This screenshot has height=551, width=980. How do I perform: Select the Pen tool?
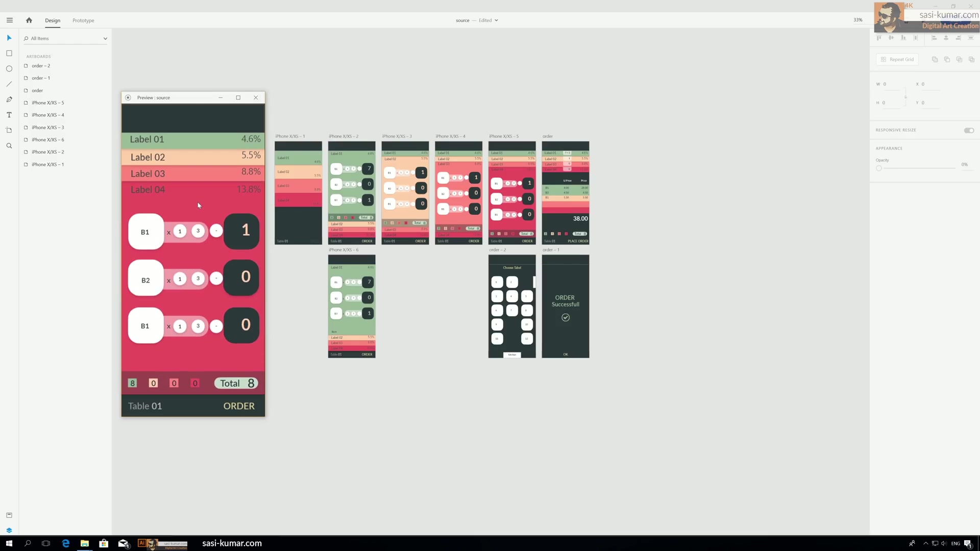[9, 99]
